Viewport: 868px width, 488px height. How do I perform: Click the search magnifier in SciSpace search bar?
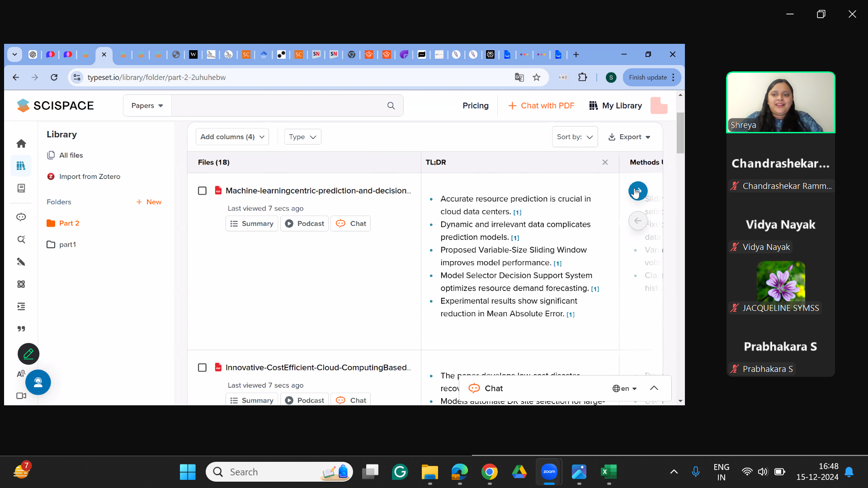coord(391,106)
